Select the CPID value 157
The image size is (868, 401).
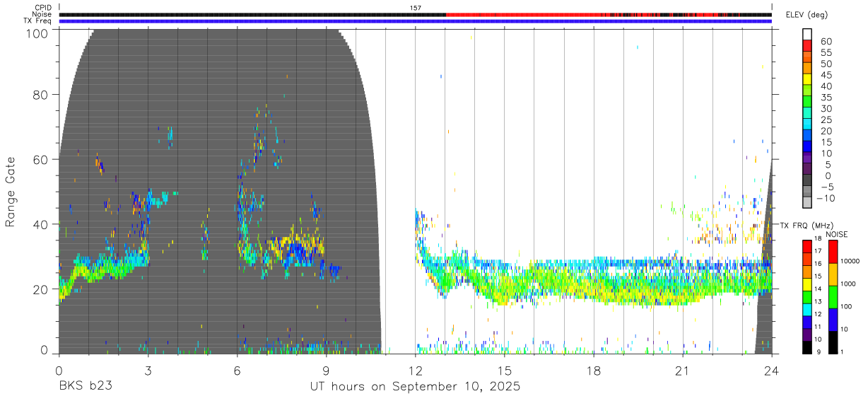pyautogui.click(x=416, y=8)
